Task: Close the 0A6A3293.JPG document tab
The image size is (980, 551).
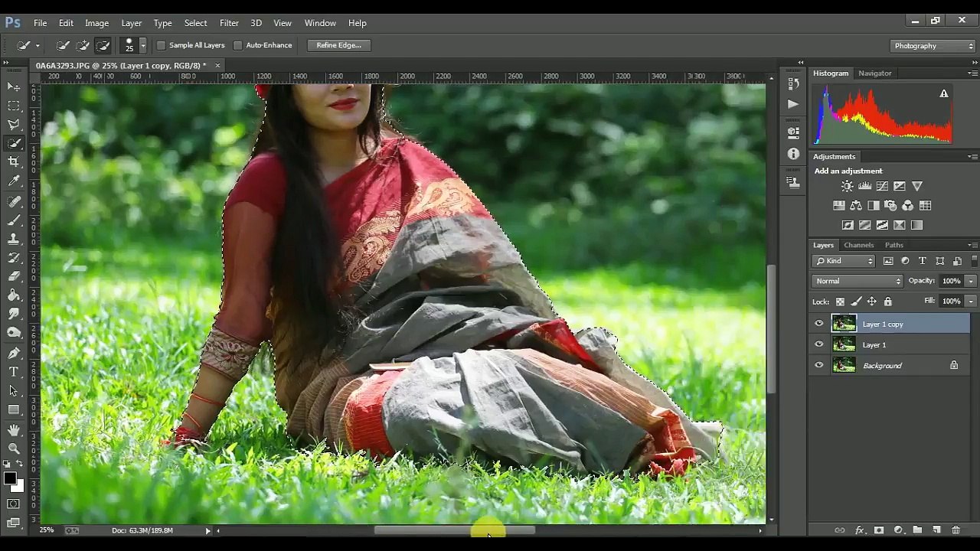Action: point(217,66)
